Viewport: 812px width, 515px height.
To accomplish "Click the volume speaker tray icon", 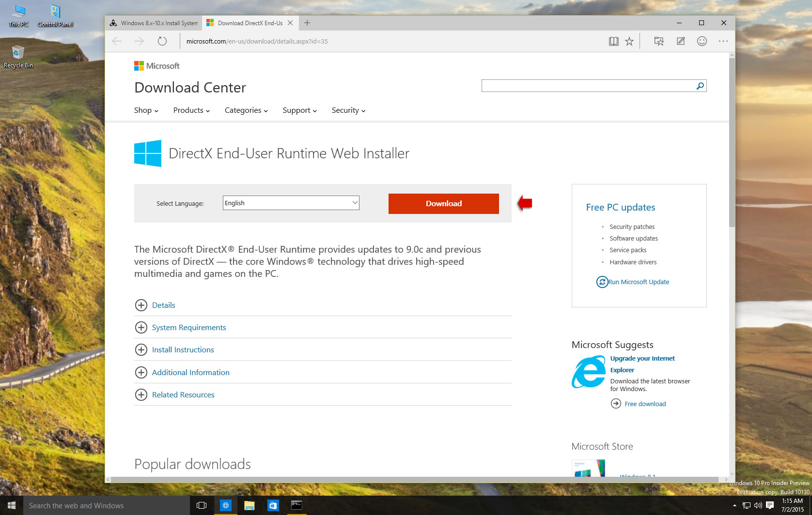I will [x=758, y=505].
